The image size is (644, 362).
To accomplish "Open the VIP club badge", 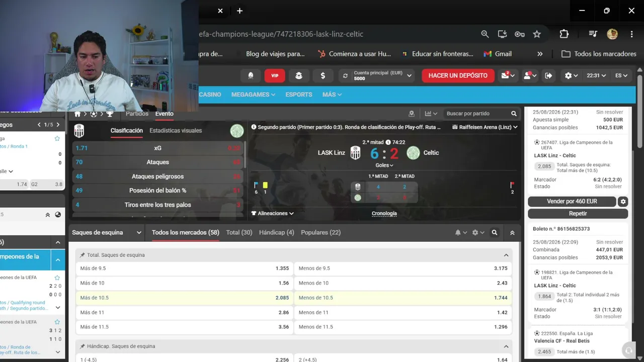I will pyautogui.click(x=275, y=75).
